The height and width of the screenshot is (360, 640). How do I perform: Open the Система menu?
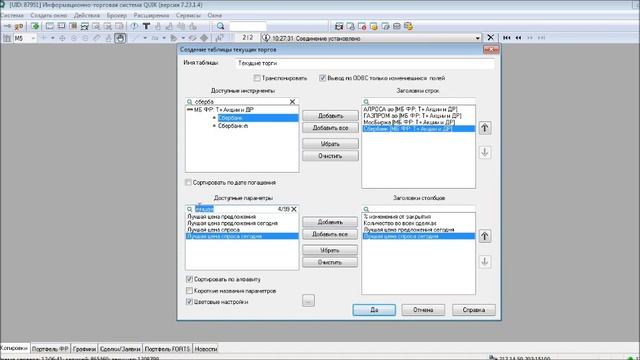click(x=11, y=15)
